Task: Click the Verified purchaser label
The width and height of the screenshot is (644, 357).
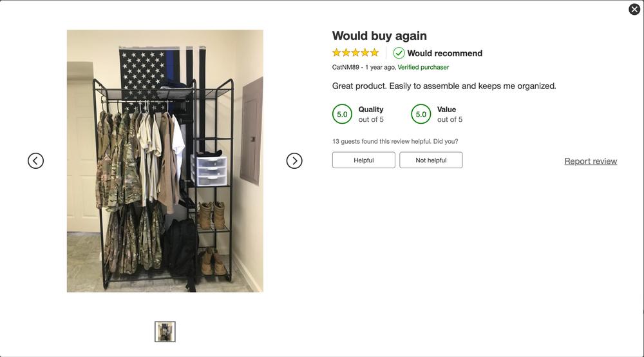Action: coord(423,67)
